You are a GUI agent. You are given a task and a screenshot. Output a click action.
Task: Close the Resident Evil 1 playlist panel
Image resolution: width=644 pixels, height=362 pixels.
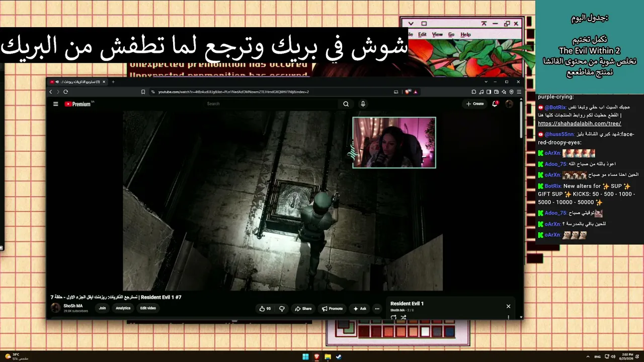pos(508,306)
